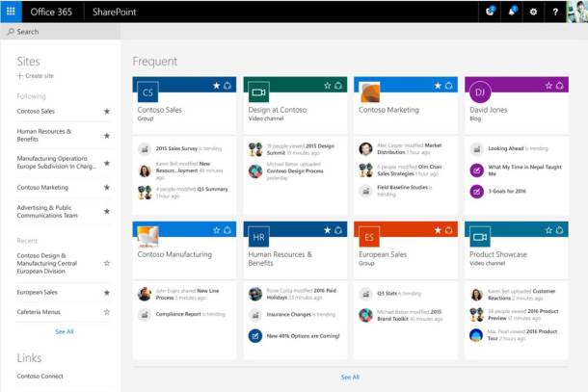The height and width of the screenshot is (392, 588).
Task: Click the ES tile on European Sales card
Action: click(369, 237)
